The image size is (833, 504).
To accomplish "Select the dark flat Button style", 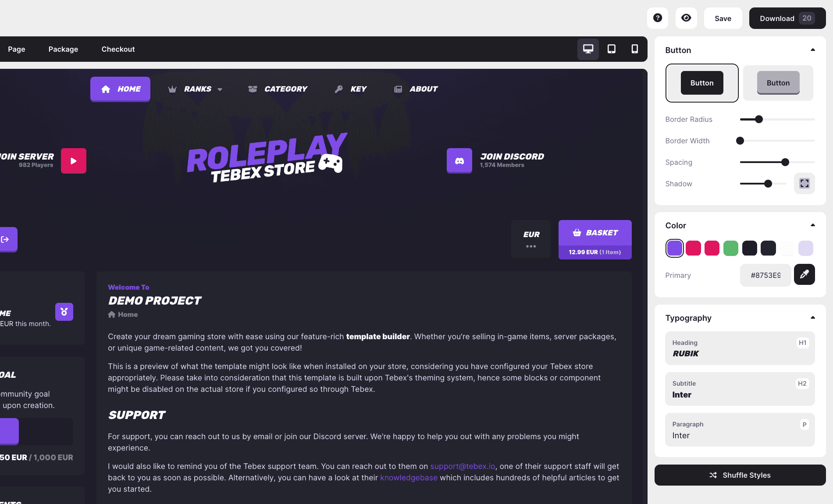I will 701,83.
